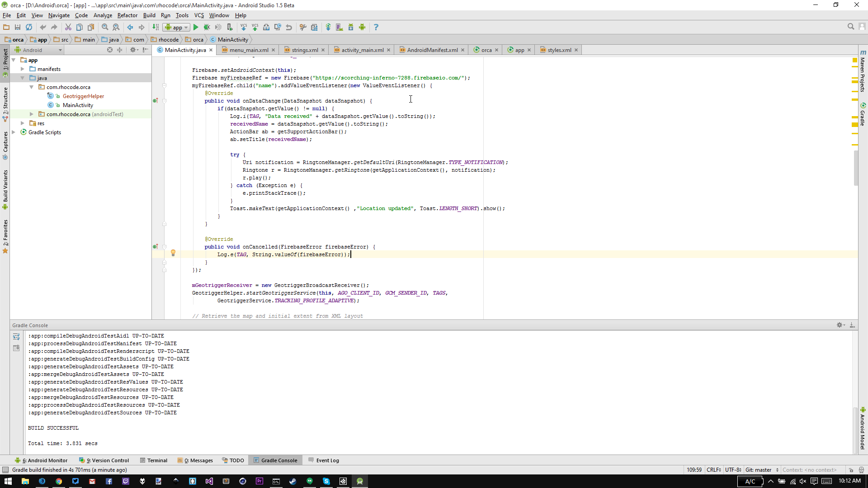Open the Refactor menu

point(127,15)
